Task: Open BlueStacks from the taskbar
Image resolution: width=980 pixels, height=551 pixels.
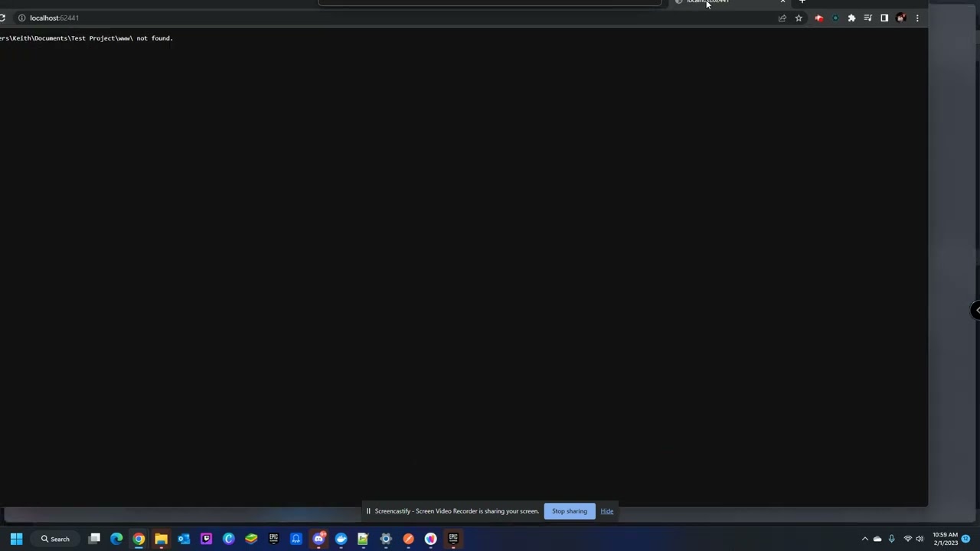Action: (251, 539)
